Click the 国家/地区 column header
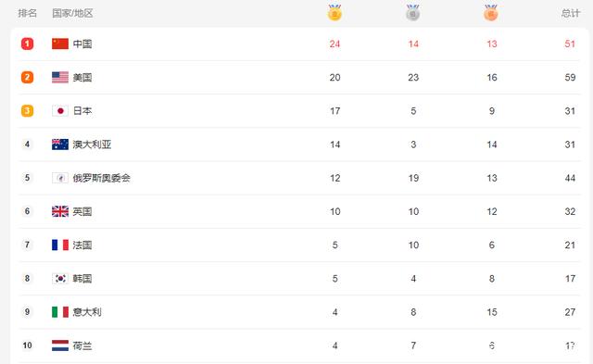This screenshot has width=593, height=364. 72,13
